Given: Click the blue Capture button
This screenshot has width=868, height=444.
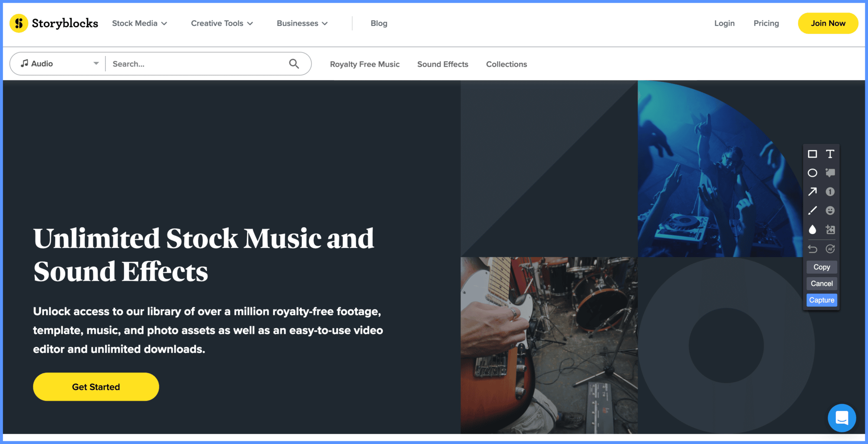Looking at the screenshot, I should [x=822, y=300].
